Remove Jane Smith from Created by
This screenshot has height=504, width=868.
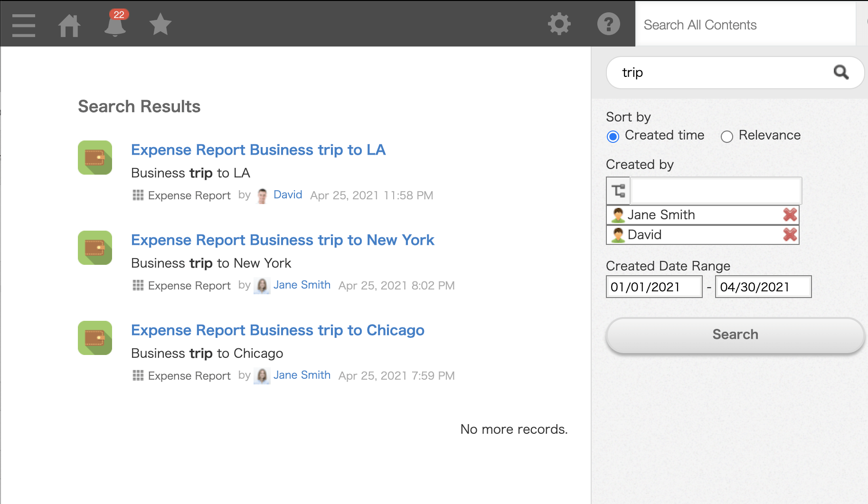tap(790, 215)
